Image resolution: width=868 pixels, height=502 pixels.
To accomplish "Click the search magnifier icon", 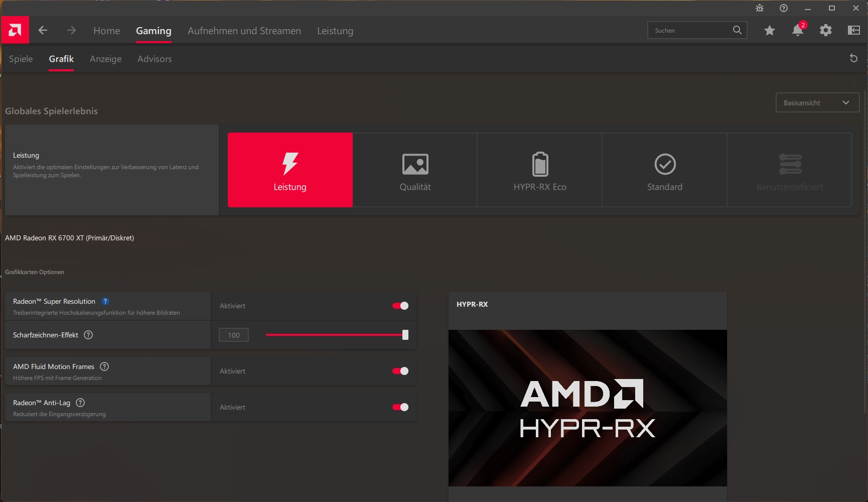I will tap(737, 30).
